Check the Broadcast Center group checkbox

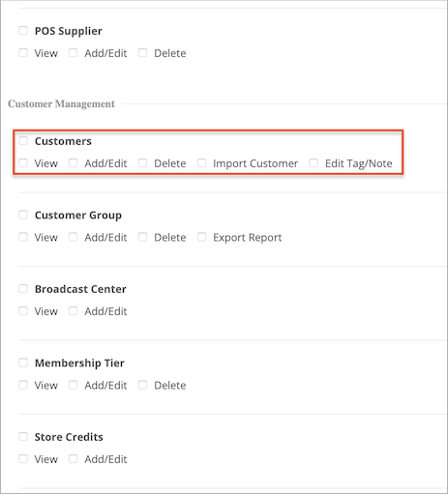point(23,289)
